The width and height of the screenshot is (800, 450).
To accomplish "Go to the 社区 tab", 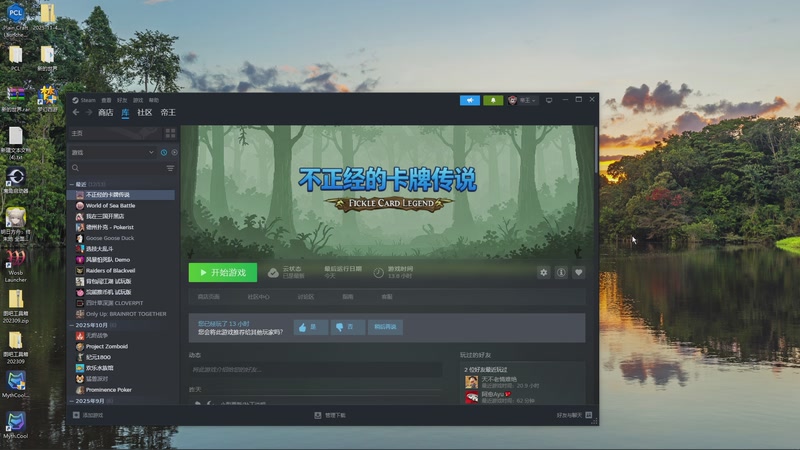I will (144, 112).
